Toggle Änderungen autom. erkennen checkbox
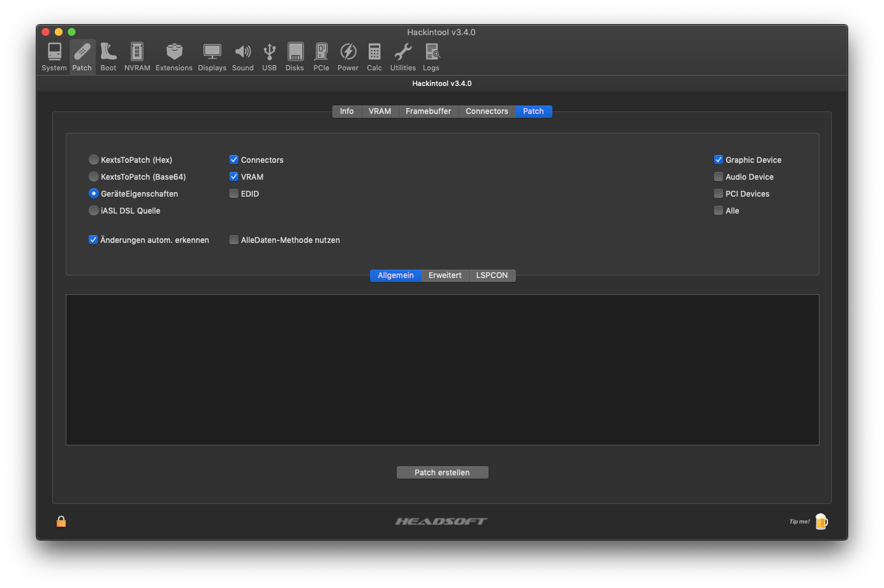This screenshot has height=588, width=884. click(x=93, y=240)
